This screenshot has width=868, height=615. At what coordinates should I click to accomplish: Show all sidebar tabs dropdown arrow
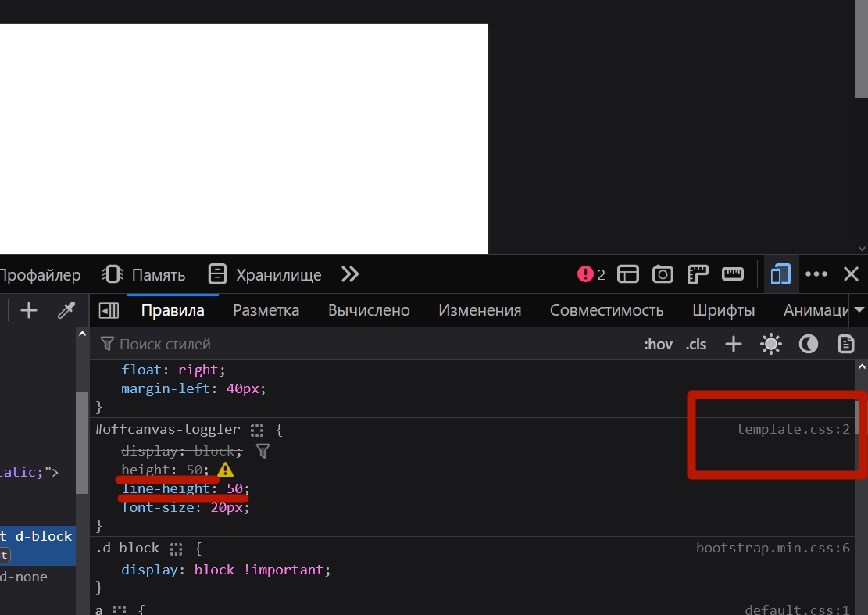tap(859, 311)
